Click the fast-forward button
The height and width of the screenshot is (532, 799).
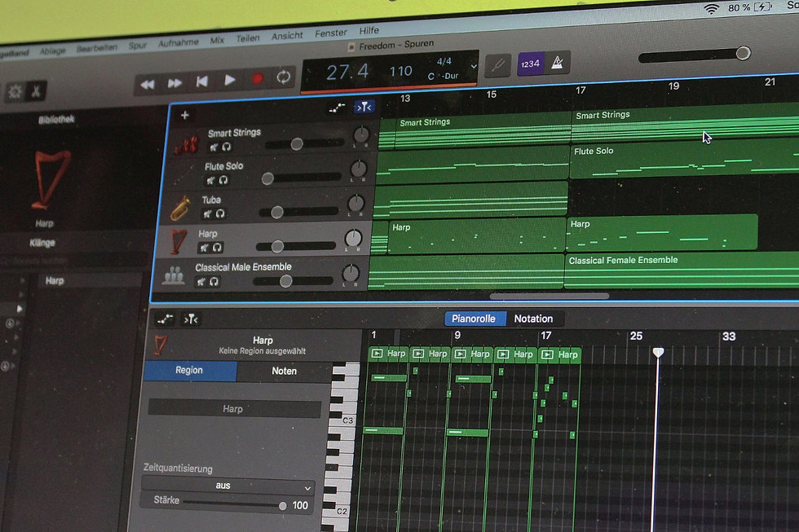click(174, 83)
